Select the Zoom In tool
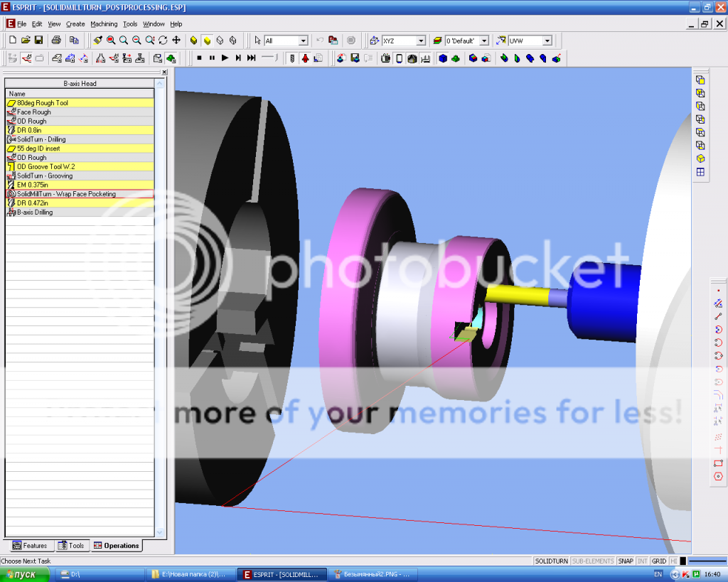The width and height of the screenshot is (728, 582). 123,41
